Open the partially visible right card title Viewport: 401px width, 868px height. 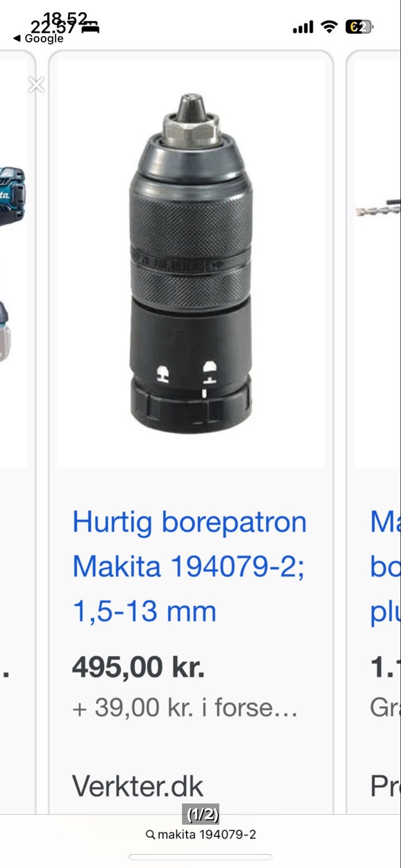point(385,567)
